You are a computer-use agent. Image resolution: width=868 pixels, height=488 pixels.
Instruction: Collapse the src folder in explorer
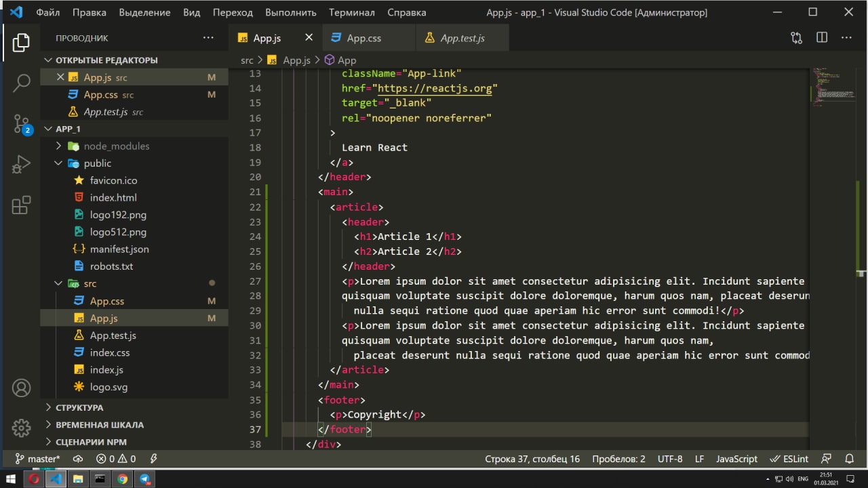[x=90, y=284]
